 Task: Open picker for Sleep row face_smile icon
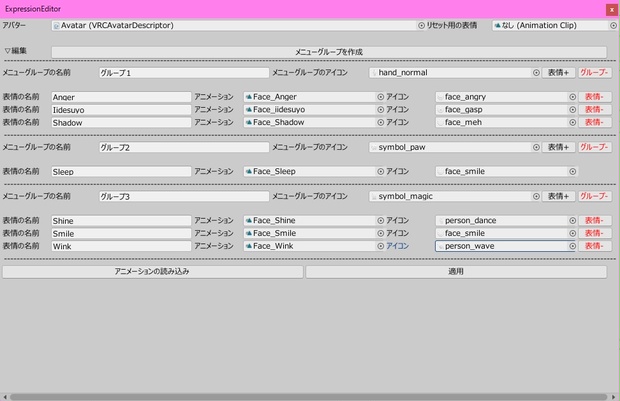[x=573, y=172]
